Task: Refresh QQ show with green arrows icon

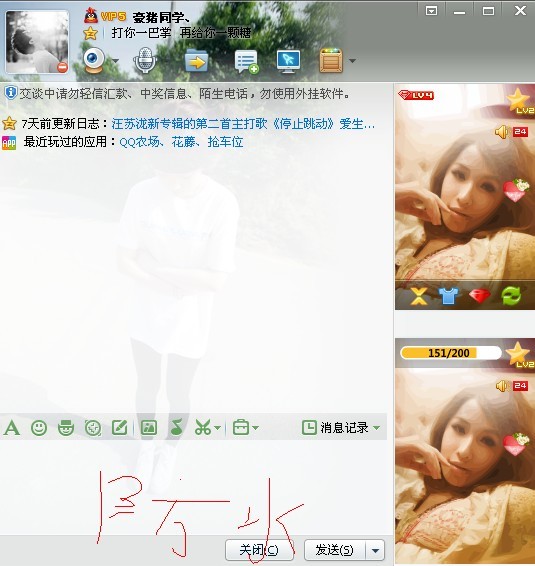Action: (511, 296)
